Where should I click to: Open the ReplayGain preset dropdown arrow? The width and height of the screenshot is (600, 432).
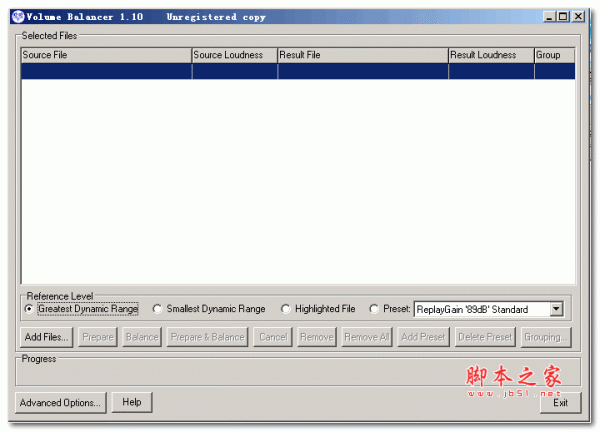(556, 309)
